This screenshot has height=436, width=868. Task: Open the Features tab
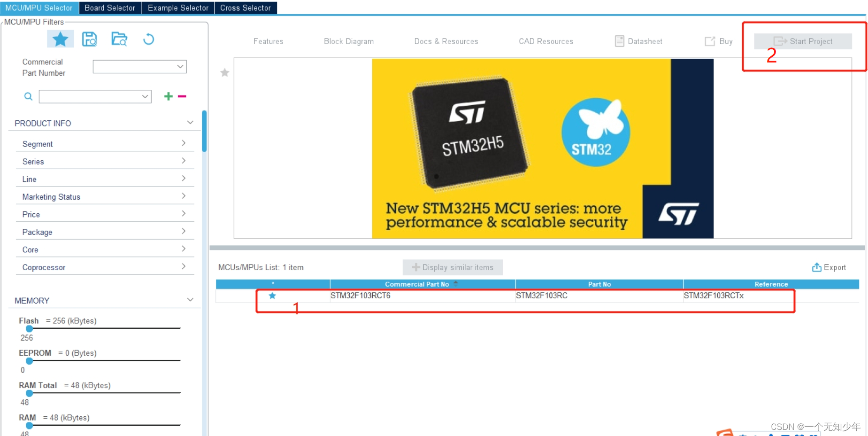(269, 41)
